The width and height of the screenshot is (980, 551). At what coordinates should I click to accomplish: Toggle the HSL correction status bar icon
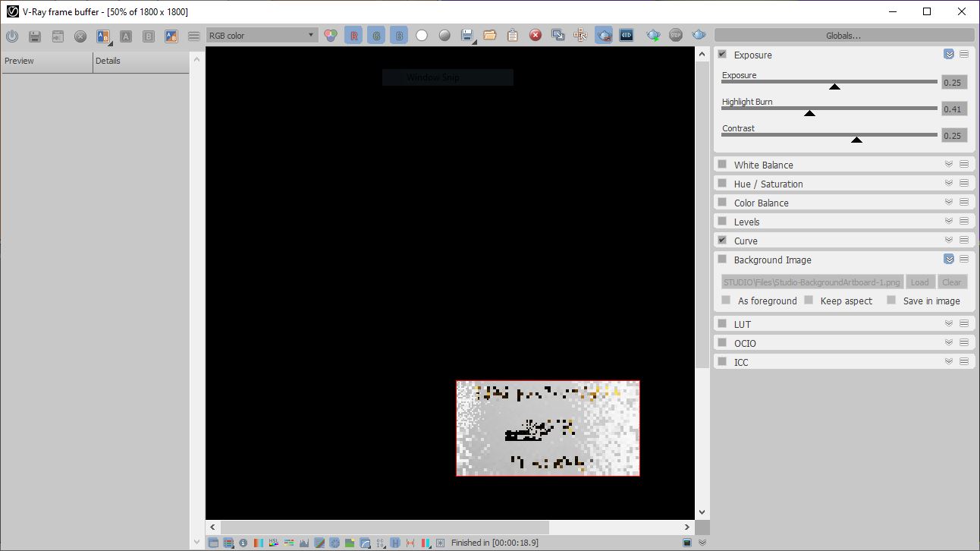(274, 543)
